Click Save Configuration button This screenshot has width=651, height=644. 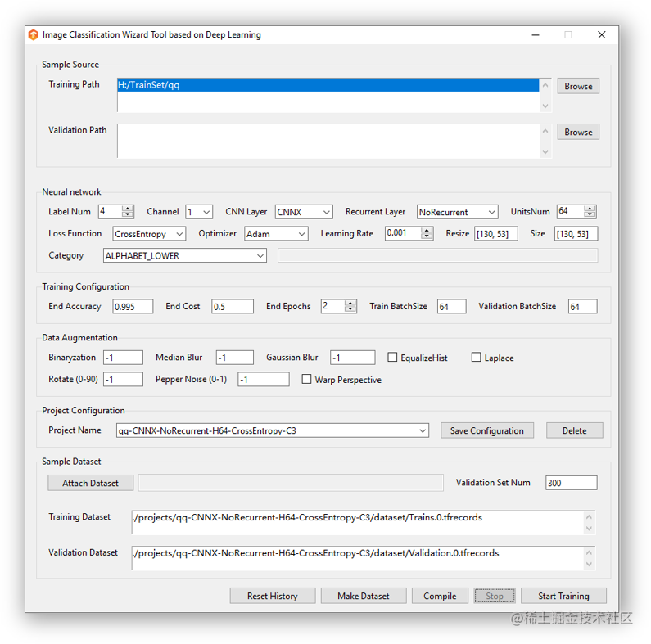click(487, 430)
